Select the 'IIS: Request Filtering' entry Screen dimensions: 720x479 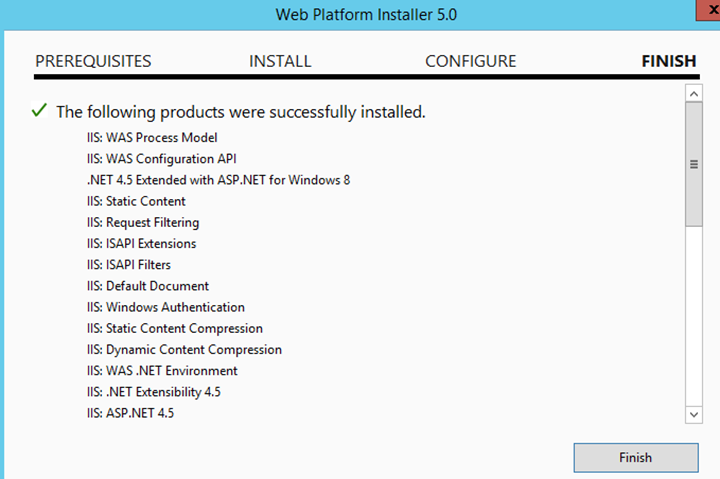click(x=143, y=223)
